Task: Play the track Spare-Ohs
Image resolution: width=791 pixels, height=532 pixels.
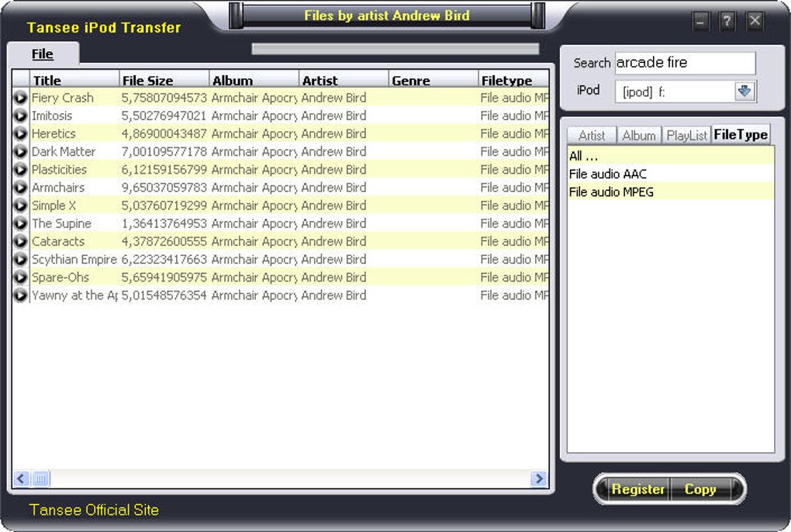Action: click(20, 277)
